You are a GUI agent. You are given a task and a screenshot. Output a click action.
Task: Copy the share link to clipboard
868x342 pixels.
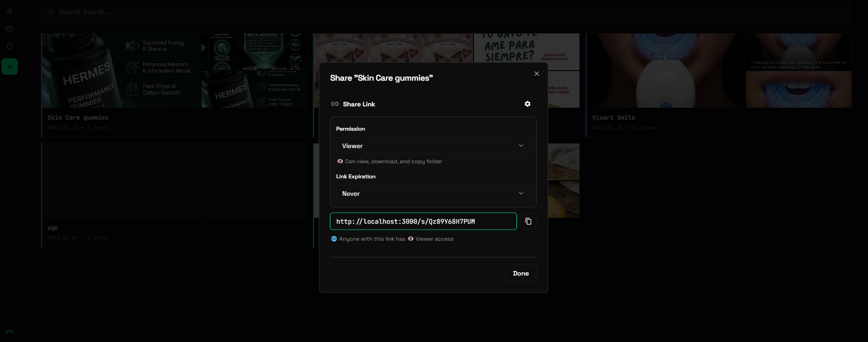tap(529, 221)
